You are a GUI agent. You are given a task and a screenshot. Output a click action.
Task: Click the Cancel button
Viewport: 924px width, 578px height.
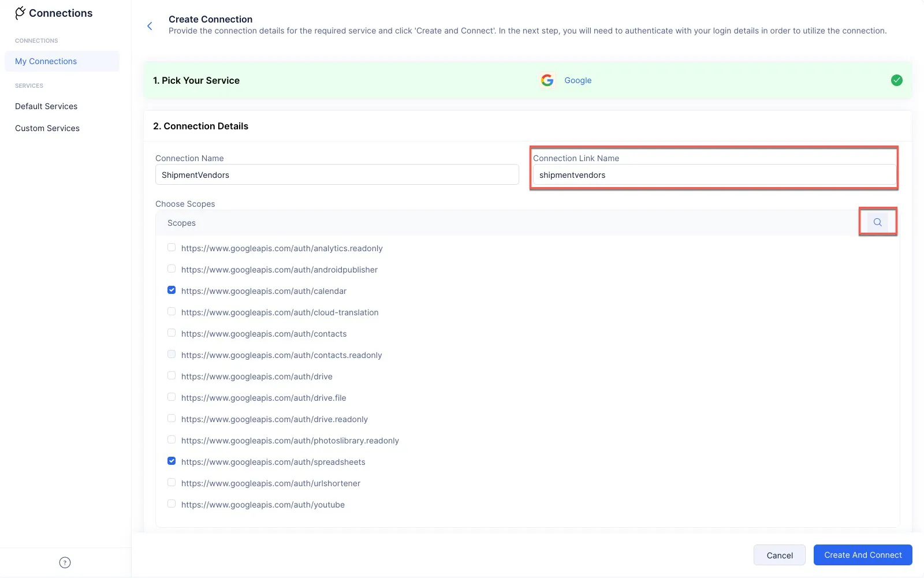(780, 555)
